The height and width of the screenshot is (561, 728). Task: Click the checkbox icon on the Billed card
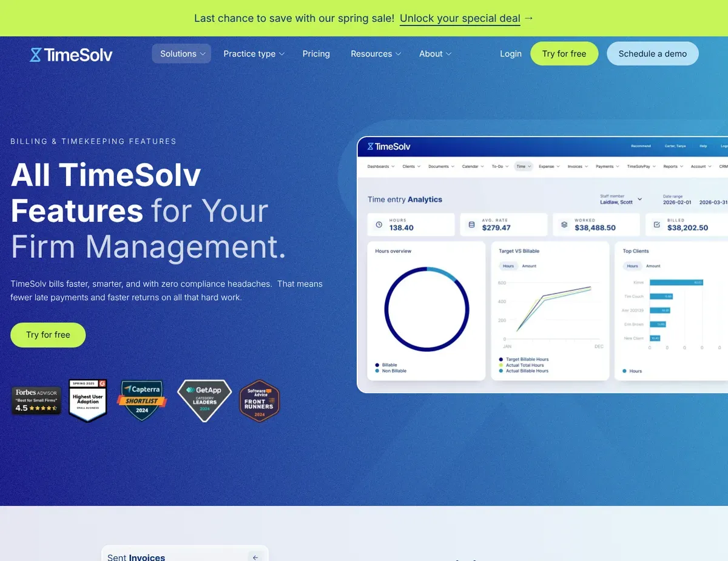656,224
